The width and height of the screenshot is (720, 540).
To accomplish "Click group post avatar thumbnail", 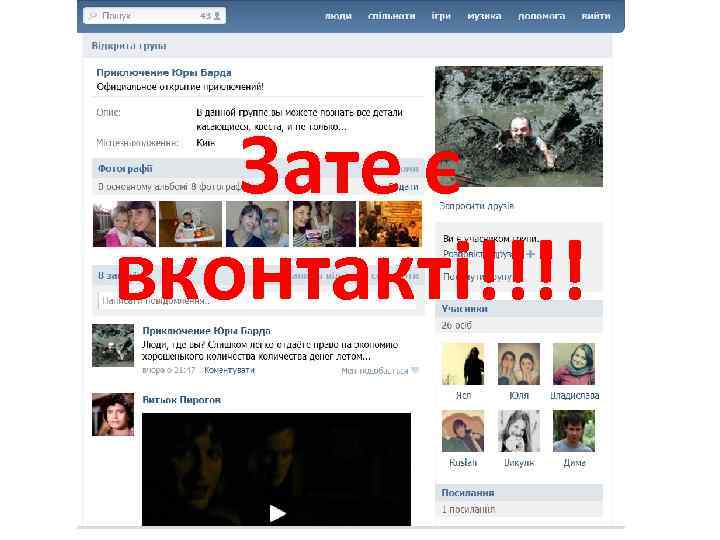I will click(x=113, y=345).
